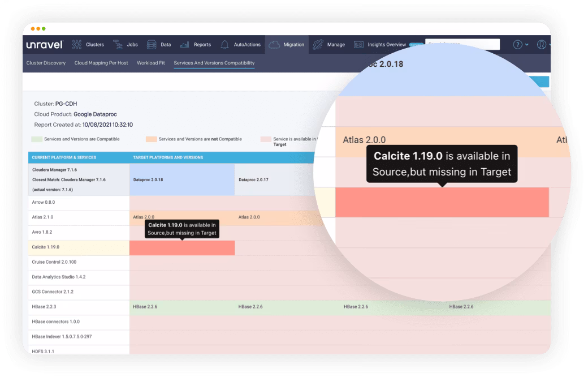Select the HBase 2.2.3 row

(x=79, y=307)
